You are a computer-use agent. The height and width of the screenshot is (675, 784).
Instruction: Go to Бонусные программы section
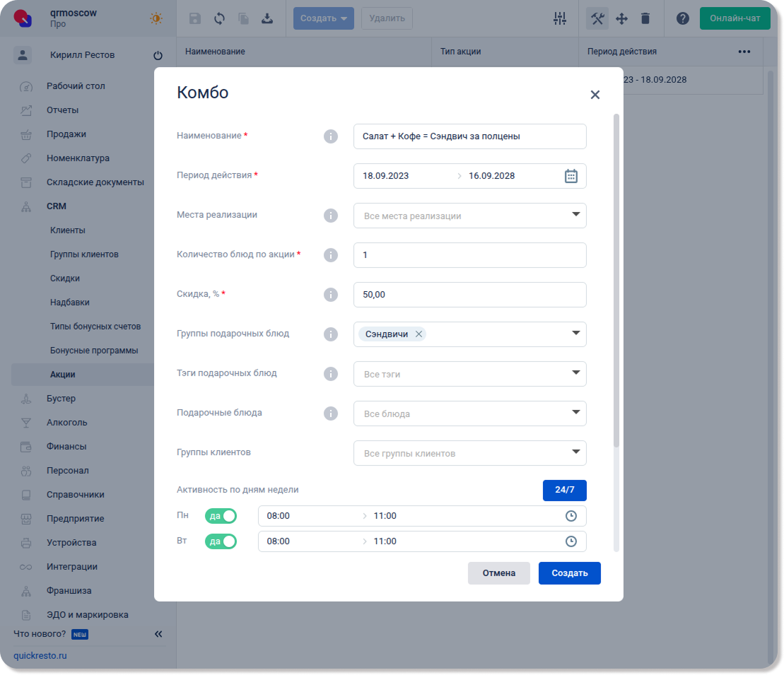(94, 351)
